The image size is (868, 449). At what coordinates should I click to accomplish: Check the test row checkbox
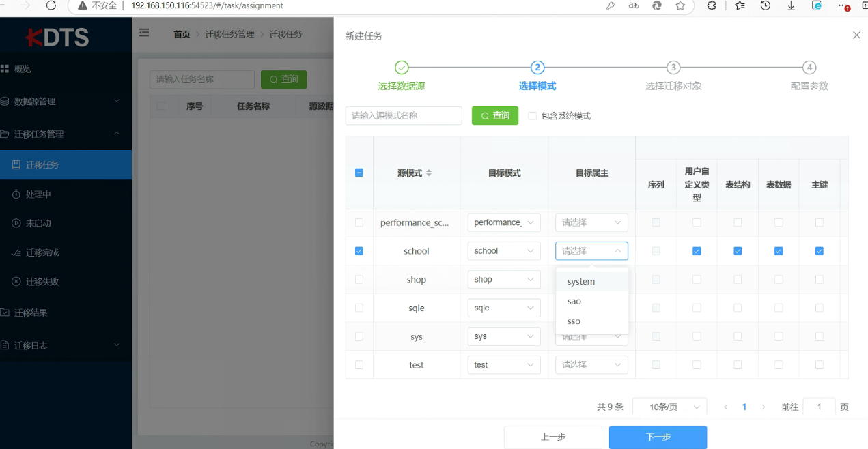pyautogui.click(x=359, y=365)
